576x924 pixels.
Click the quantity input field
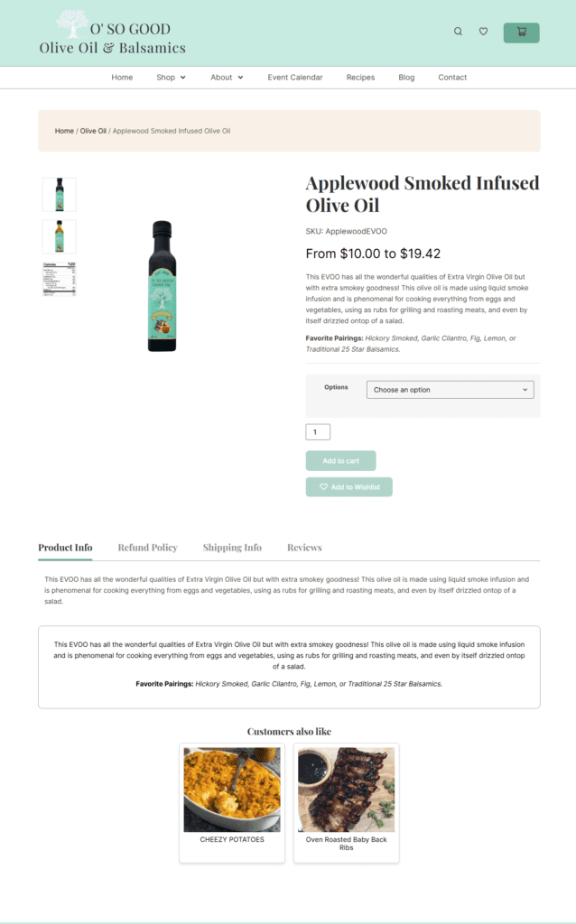[x=318, y=432]
